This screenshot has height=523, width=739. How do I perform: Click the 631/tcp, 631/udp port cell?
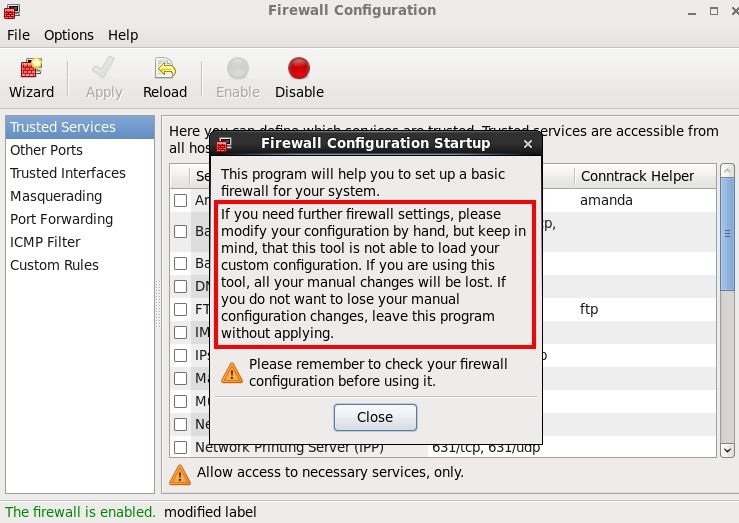pyautogui.click(x=486, y=448)
